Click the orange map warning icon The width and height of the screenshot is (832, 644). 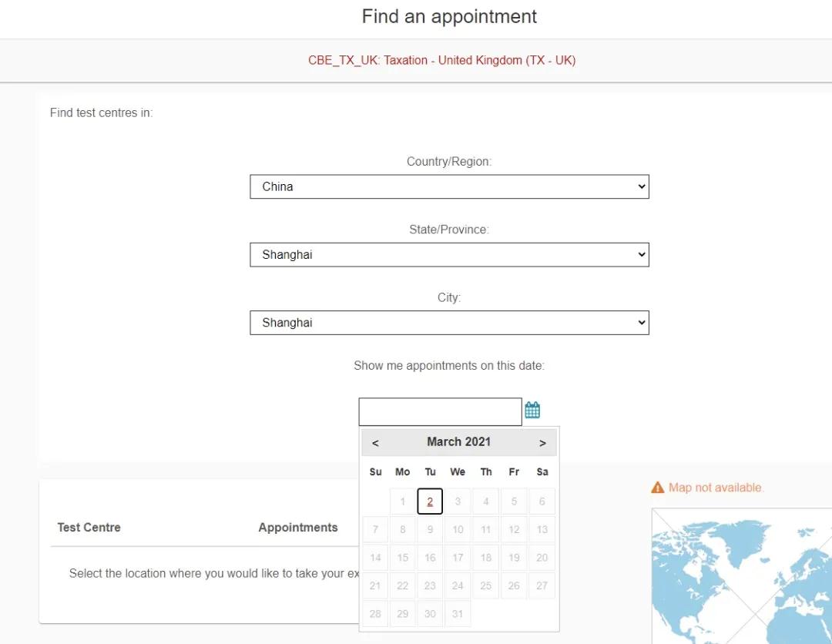(657, 488)
